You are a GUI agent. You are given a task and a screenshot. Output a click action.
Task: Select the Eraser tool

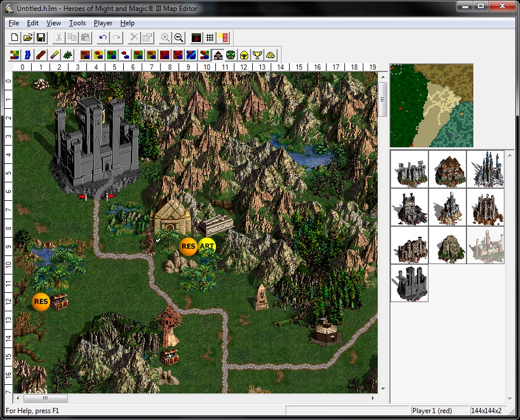pos(54,55)
